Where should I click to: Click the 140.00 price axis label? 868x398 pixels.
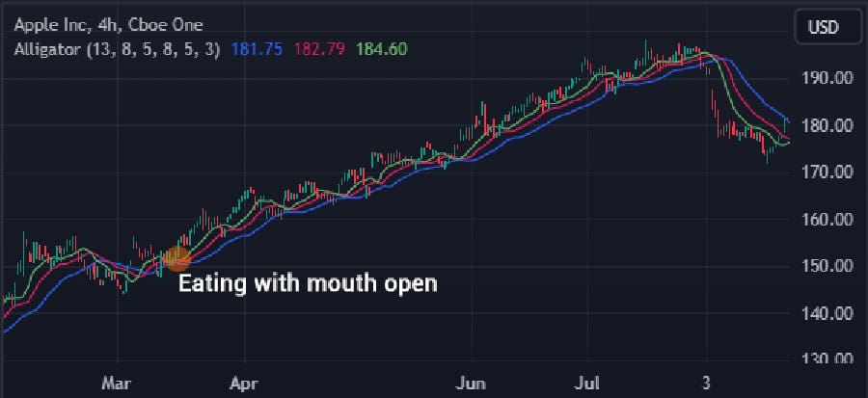(x=827, y=314)
